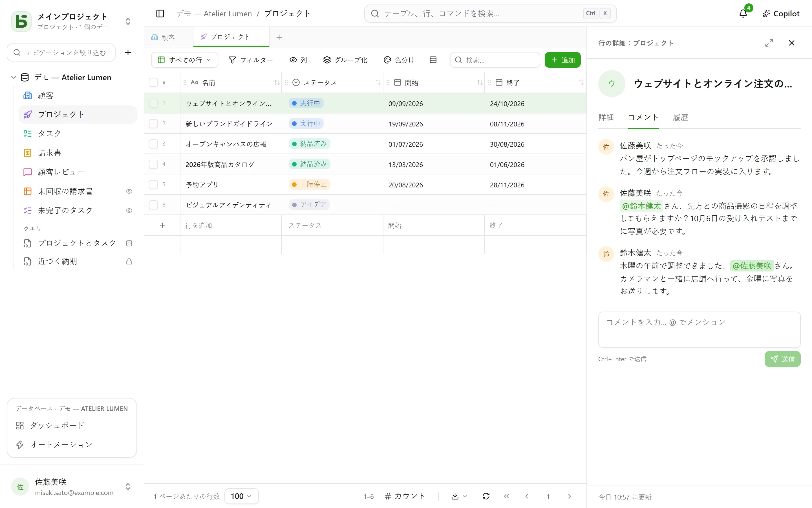This screenshot has height=508, width=812.
Task: Add a new table tab with plus
Action: click(x=279, y=37)
